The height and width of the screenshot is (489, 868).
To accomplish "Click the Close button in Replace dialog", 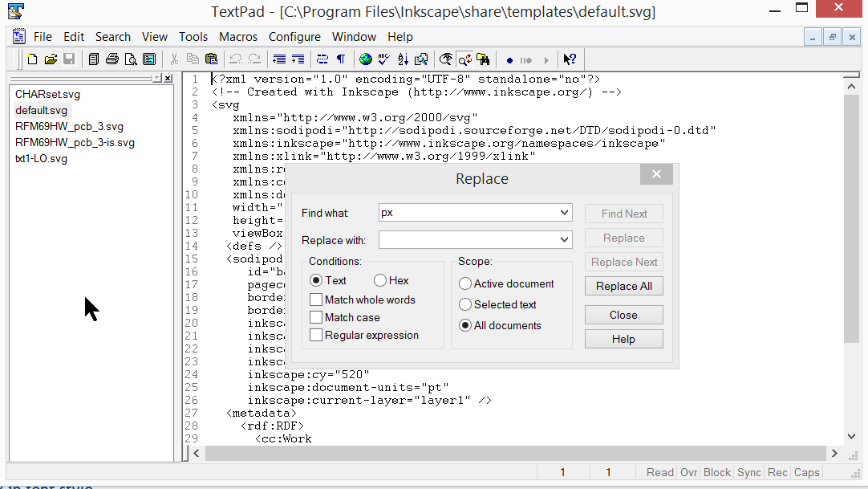I will click(x=623, y=315).
